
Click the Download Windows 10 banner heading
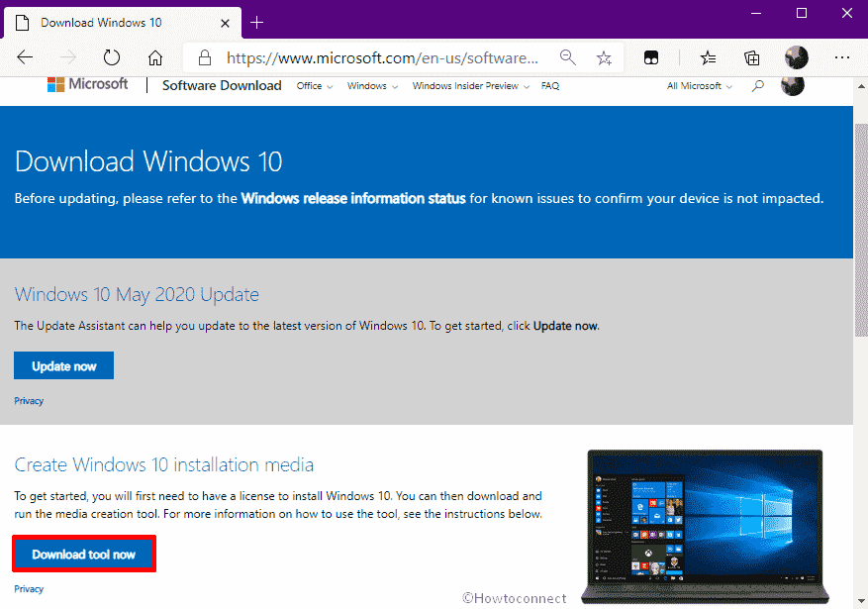coord(148,161)
